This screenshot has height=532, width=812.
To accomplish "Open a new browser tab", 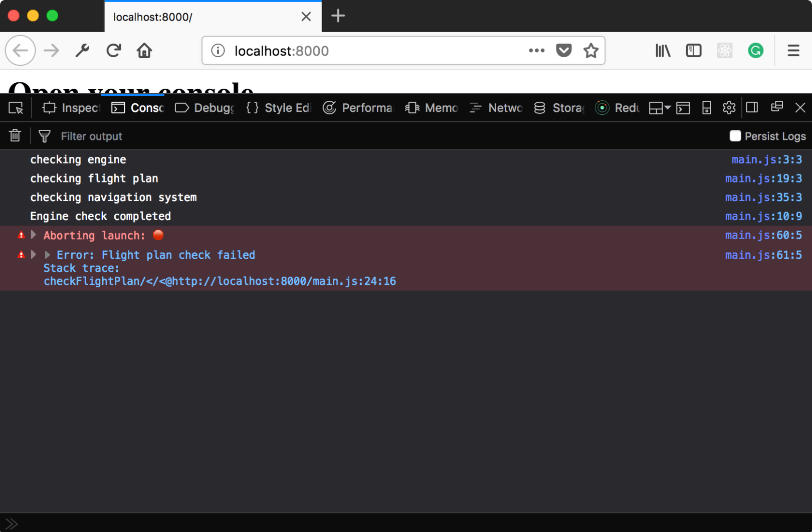I will (338, 16).
